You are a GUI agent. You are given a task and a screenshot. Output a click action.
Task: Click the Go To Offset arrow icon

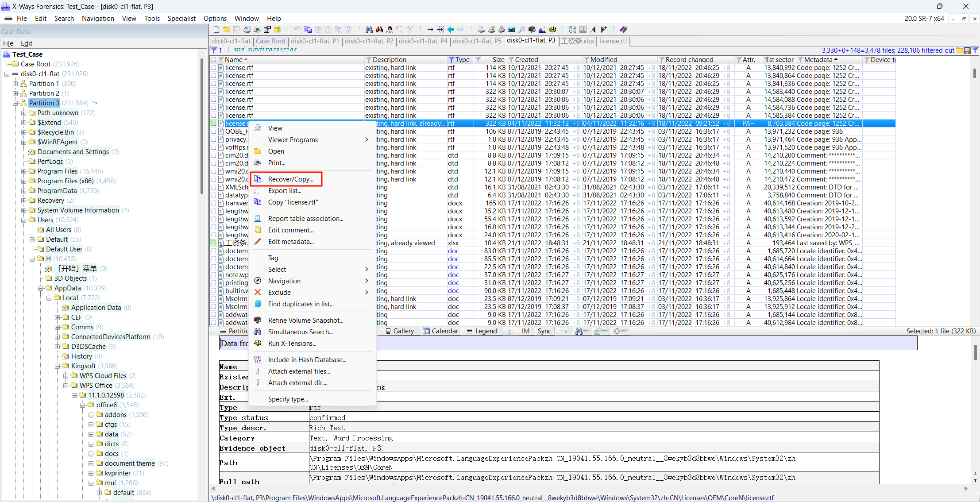tap(430, 30)
